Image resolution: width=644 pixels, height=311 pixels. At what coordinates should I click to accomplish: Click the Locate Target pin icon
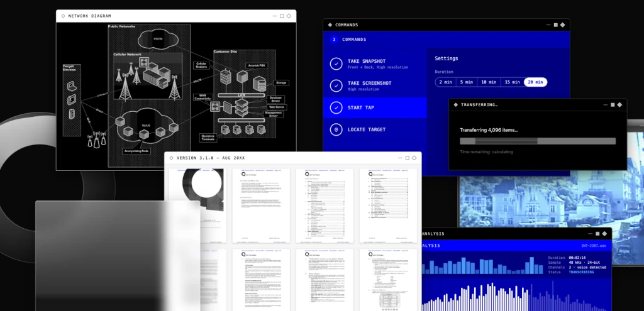pos(336,129)
